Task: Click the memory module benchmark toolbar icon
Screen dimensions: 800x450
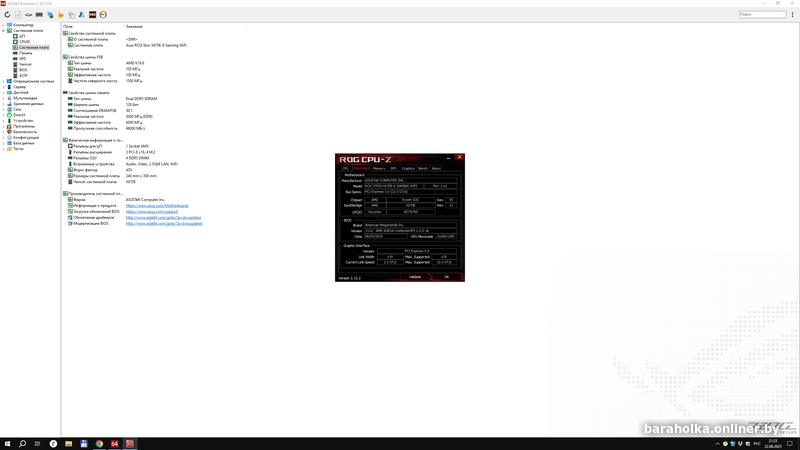Action: [x=39, y=15]
